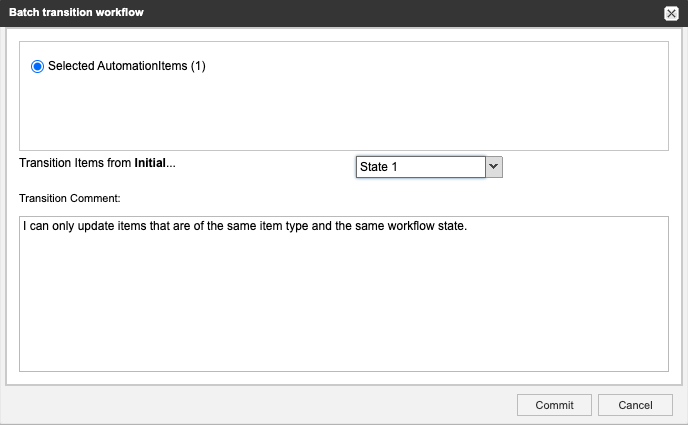
Task: Click the arrow of the state combo box
Action: (494, 167)
